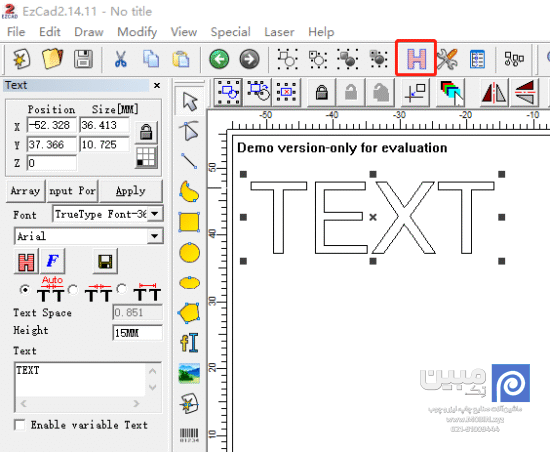
Task: Select the rectangle drawing tool
Action: coord(189,222)
